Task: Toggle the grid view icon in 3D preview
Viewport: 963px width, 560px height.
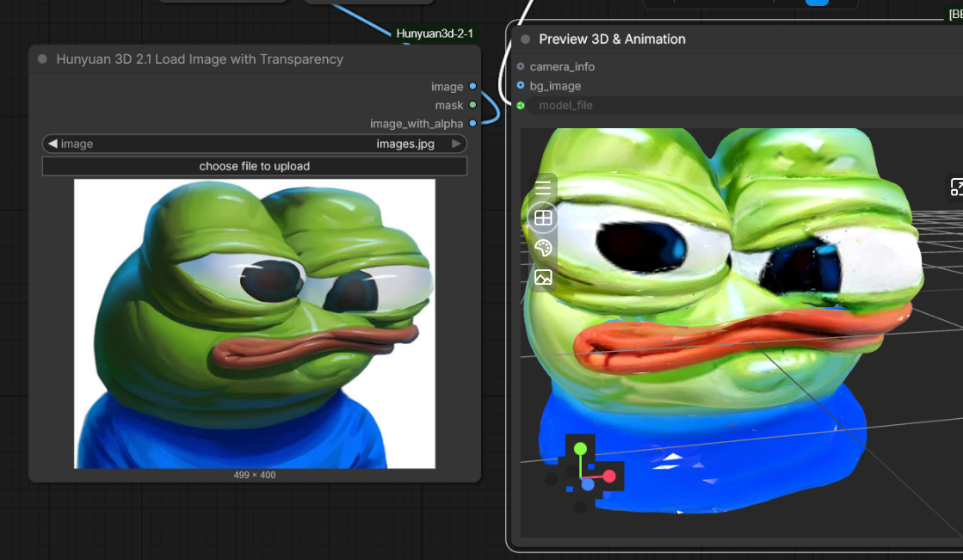Action: pos(543,218)
